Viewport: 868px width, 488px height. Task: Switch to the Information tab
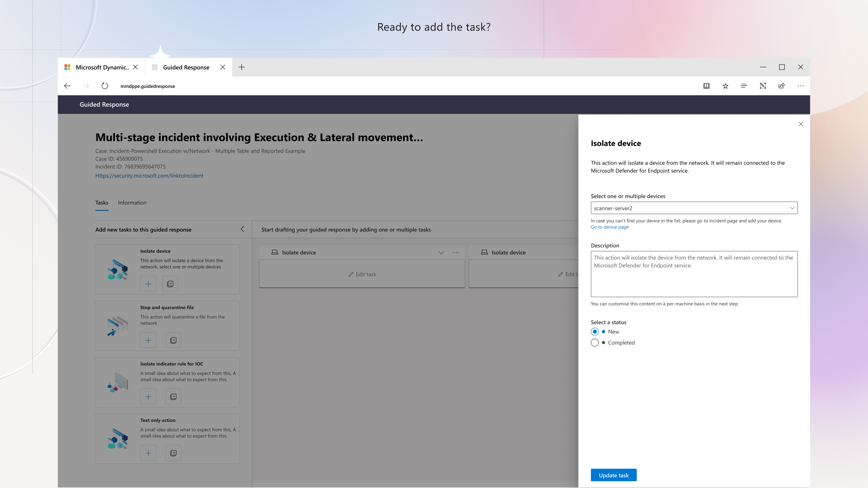click(132, 202)
